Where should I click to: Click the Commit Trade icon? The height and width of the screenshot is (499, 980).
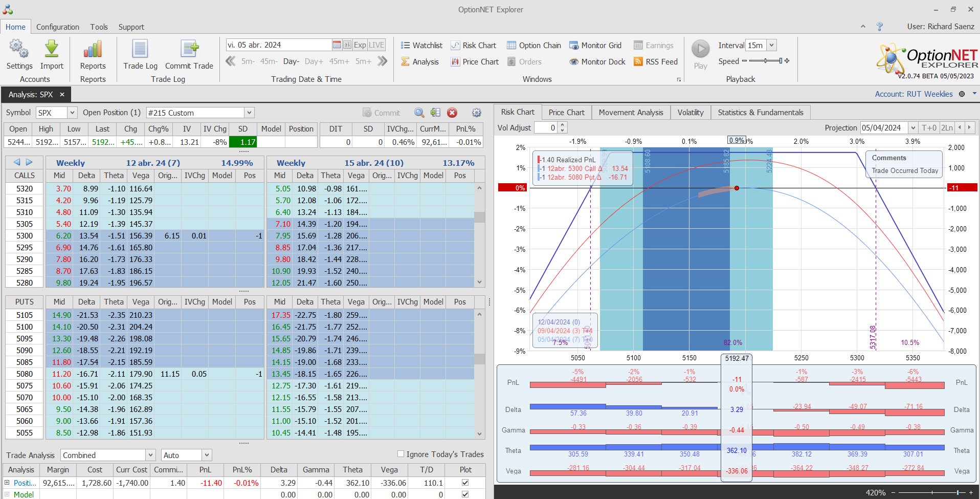[x=189, y=50]
